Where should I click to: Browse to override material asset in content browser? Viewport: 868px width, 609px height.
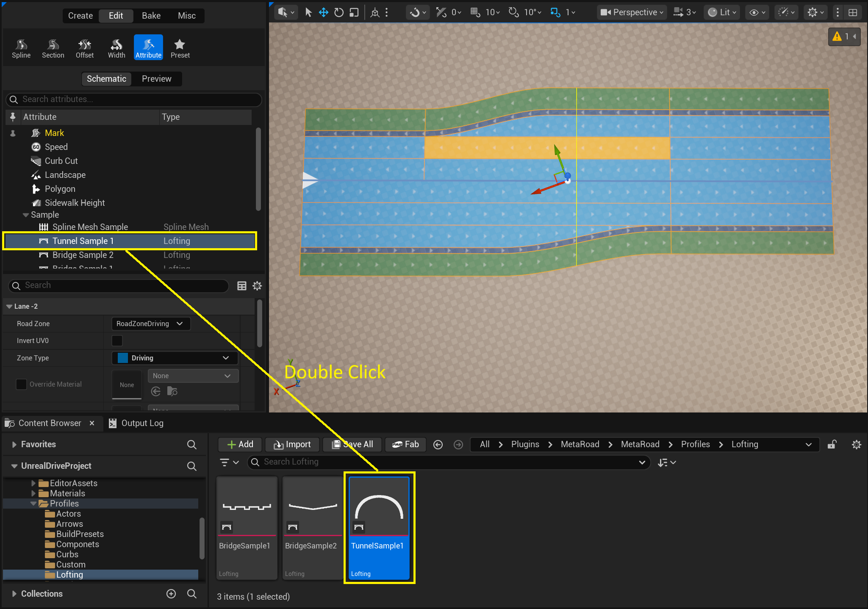click(172, 391)
